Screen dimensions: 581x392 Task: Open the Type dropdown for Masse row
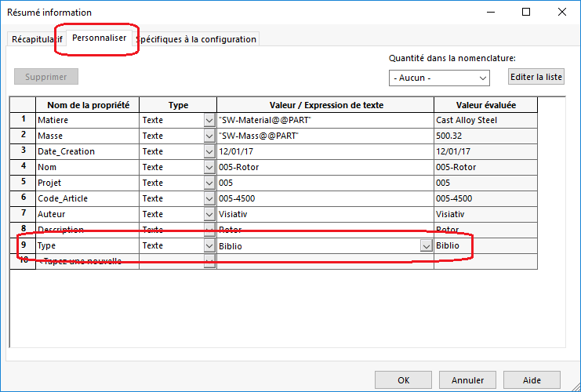[209, 136]
